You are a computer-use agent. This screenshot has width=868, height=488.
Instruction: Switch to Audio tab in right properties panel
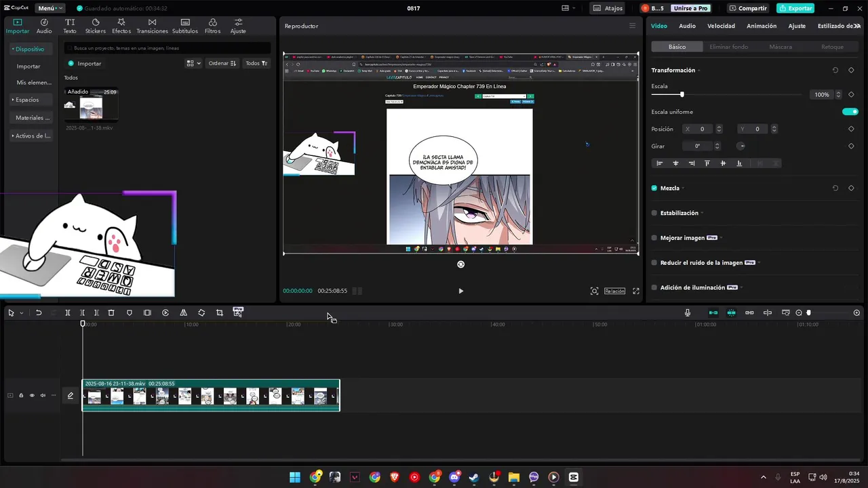coord(687,26)
